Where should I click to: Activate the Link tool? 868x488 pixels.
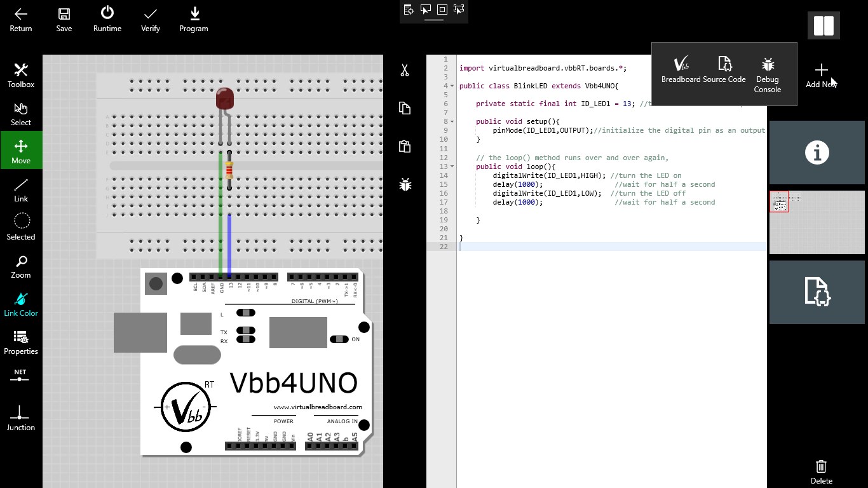point(21,191)
